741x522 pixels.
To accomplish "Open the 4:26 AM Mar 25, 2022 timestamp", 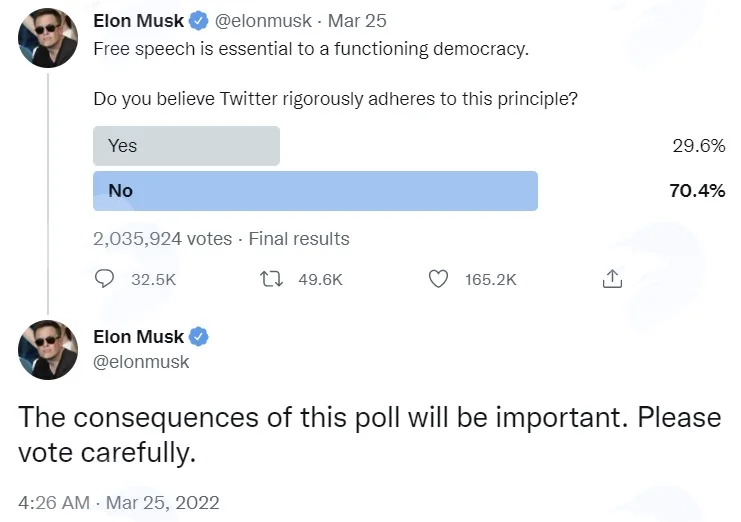I will 119,502.
